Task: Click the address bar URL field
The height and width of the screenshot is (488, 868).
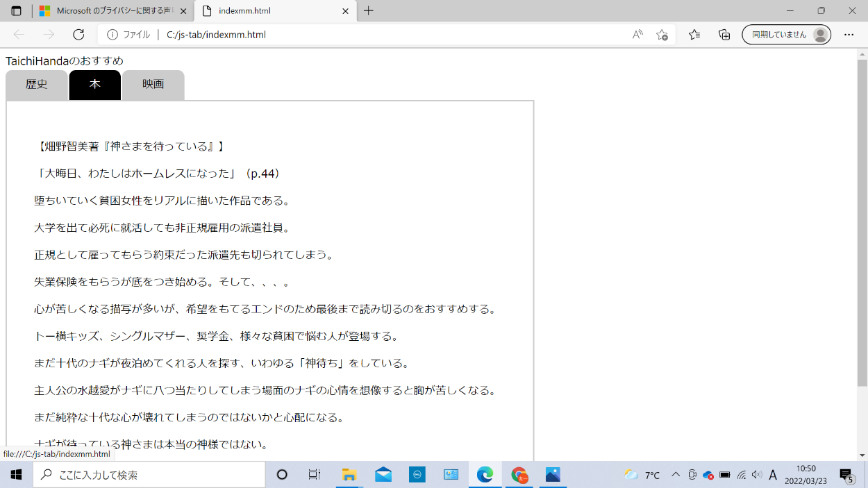Action: tap(389, 35)
